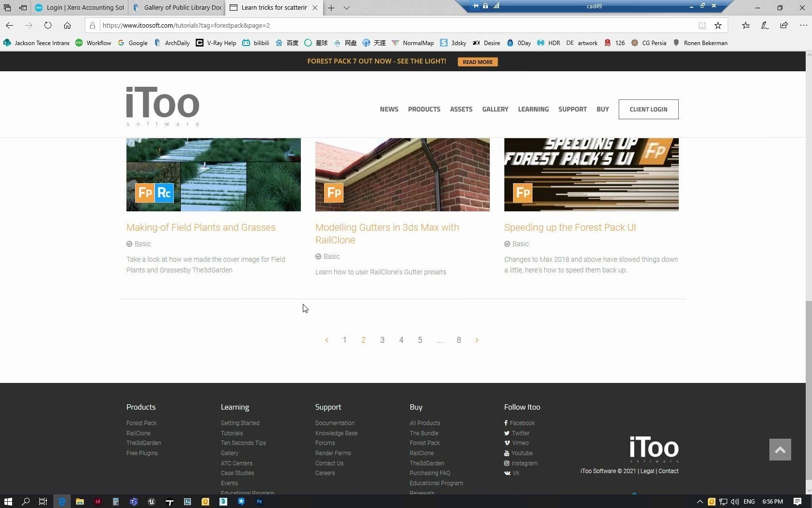Click the volume icon in system tray
The image size is (812, 508).
pyautogui.click(x=735, y=502)
